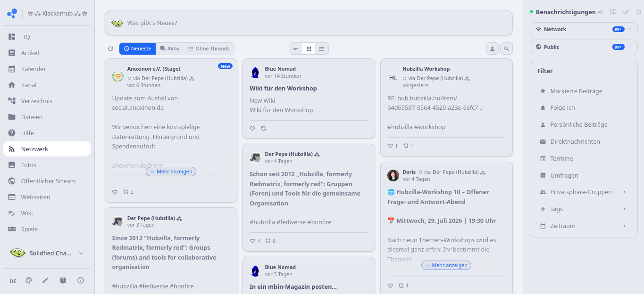Like the Doris workshop post

coord(390,286)
